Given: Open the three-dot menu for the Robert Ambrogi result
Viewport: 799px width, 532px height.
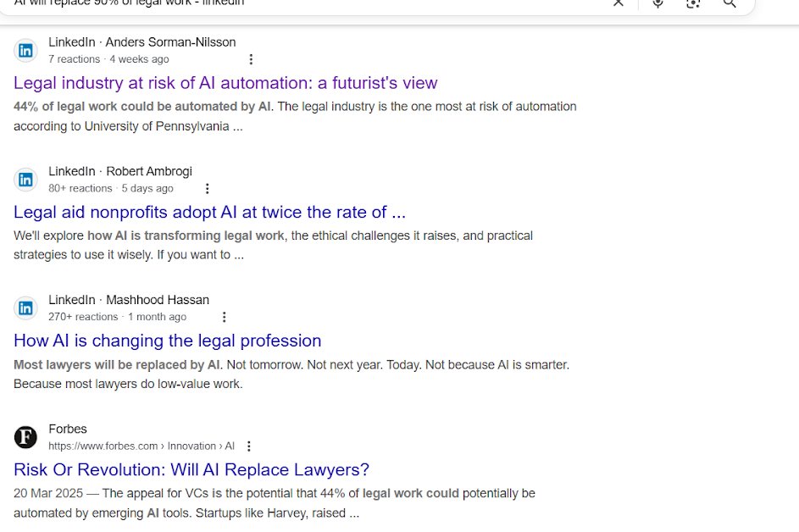Looking at the screenshot, I should pyautogui.click(x=208, y=188).
